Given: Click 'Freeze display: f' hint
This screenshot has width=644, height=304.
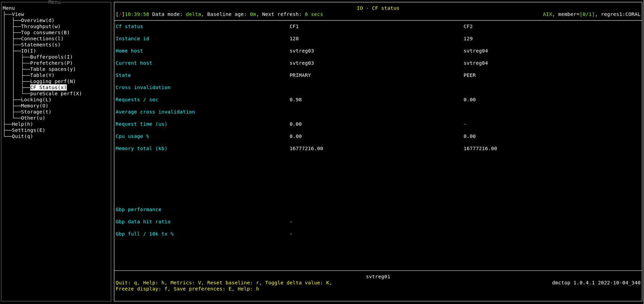Looking at the screenshot, I should tap(142, 289).
